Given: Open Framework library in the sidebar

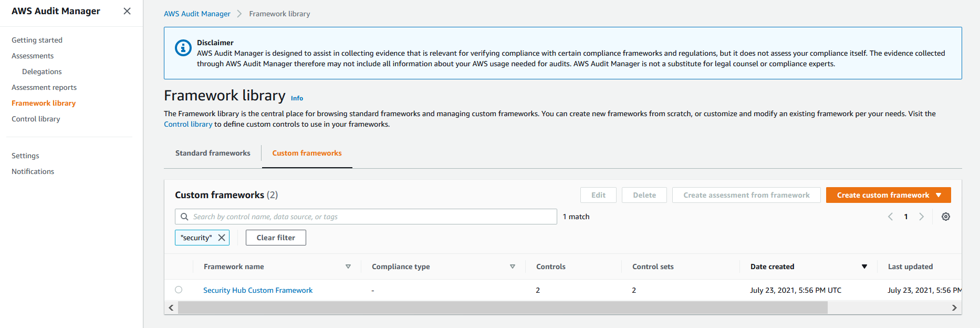Looking at the screenshot, I should tap(44, 103).
